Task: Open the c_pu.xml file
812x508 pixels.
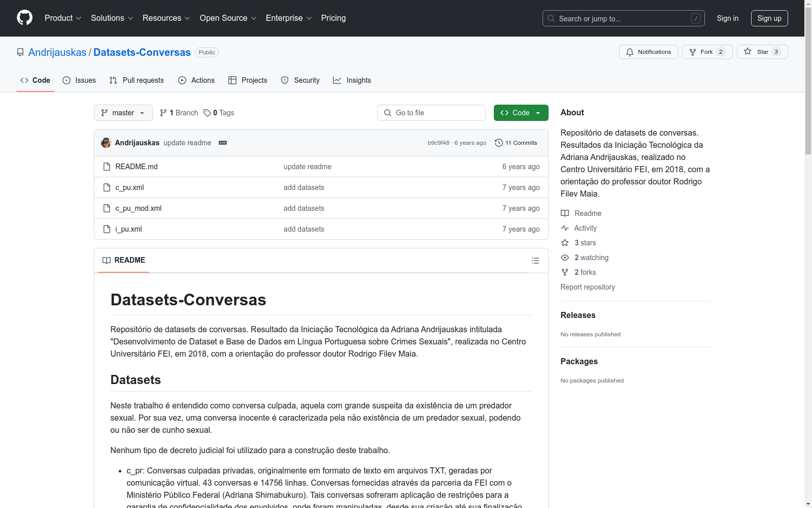Action: point(129,187)
